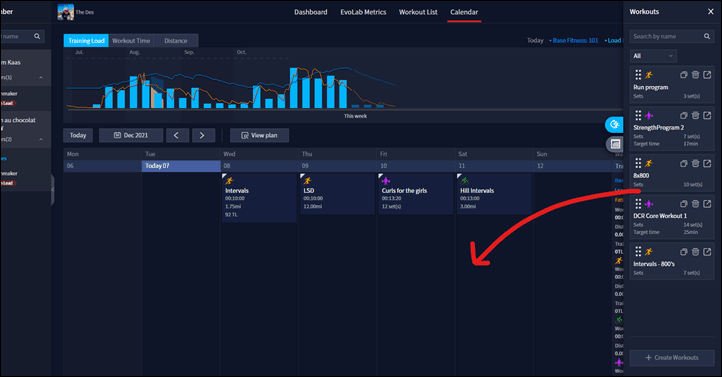
Task: Click The Des profile avatar
Action: pos(65,12)
